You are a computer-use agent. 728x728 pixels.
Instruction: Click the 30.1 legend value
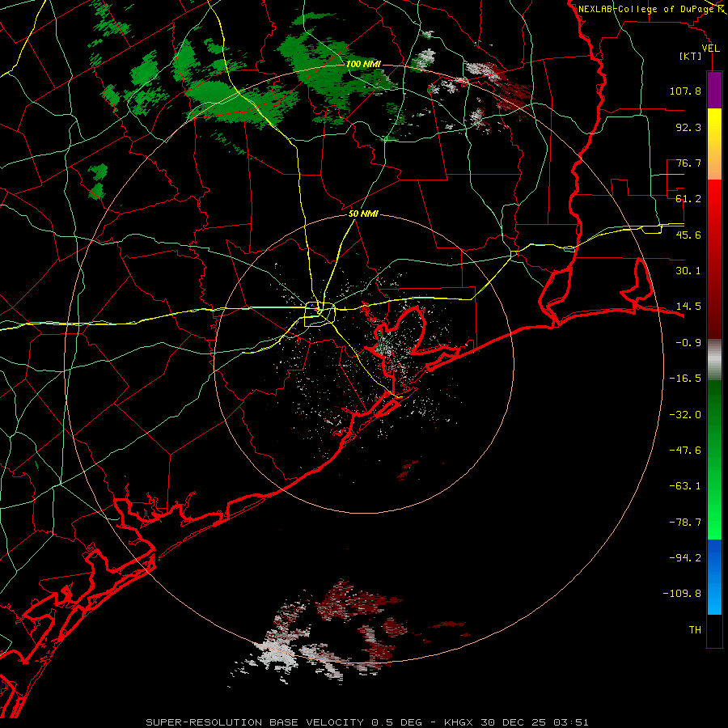pos(688,271)
